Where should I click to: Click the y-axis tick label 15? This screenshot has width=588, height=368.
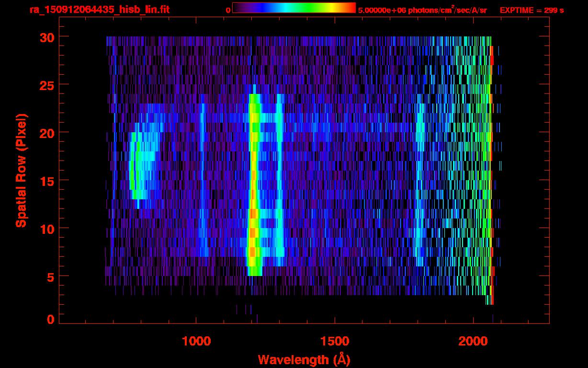(46, 181)
